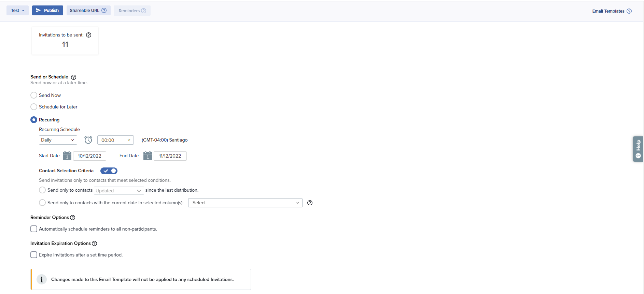Screen dimensions: 644x294
Task: Click help icon next to Reminder Options
Action: (x=72, y=218)
